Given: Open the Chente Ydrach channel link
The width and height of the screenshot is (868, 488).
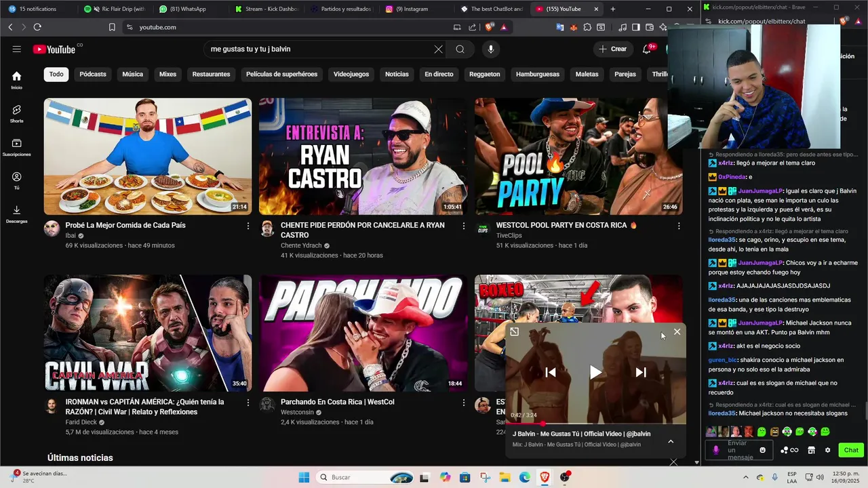Looking at the screenshot, I should 302,245.
